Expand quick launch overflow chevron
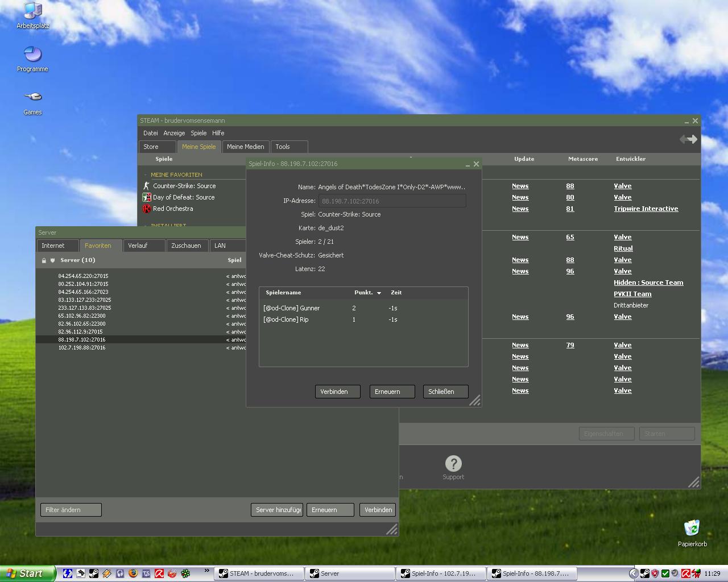 206,571
